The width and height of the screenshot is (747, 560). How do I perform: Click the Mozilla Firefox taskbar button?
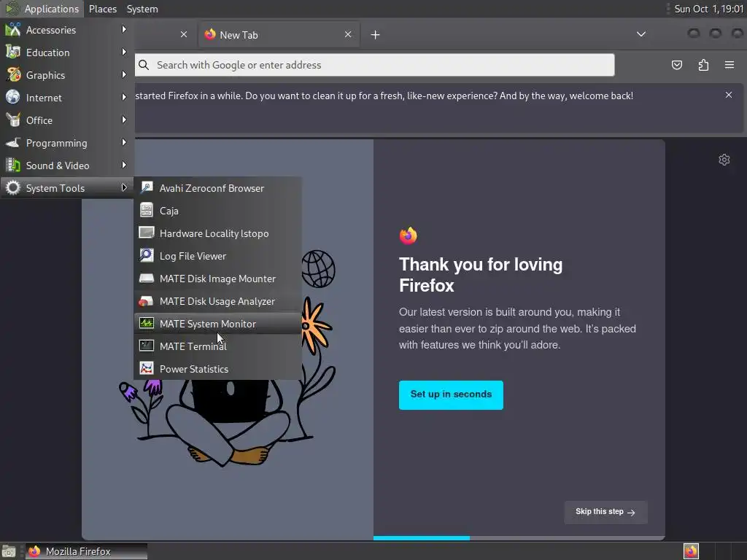click(x=86, y=551)
